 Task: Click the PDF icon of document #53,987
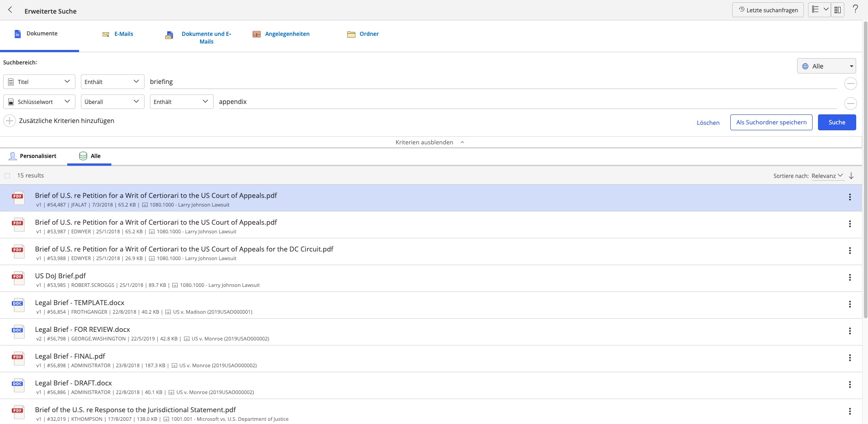tap(18, 225)
